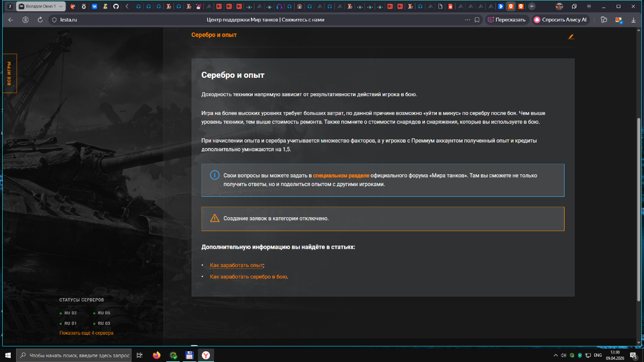This screenshot has width=644, height=362.
Task: Bookmark the page with the bookmark icon
Action: [x=477, y=20]
